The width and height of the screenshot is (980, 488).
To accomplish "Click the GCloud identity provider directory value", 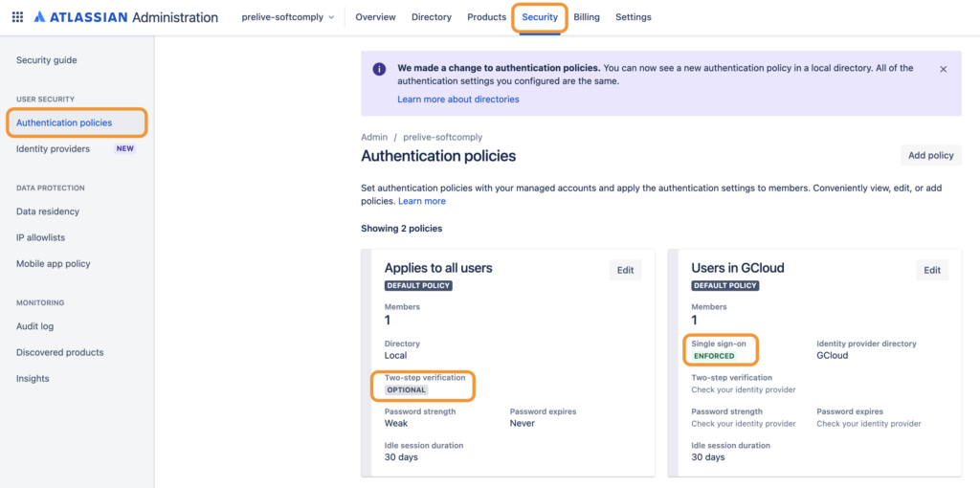I will [x=832, y=356].
